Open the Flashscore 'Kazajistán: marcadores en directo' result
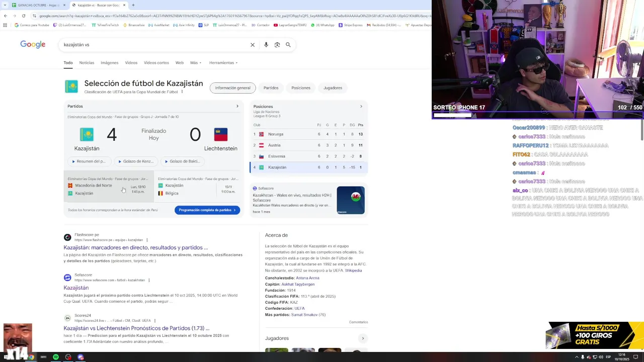The height and width of the screenshot is (362, 644). click(x=135, y=247)
